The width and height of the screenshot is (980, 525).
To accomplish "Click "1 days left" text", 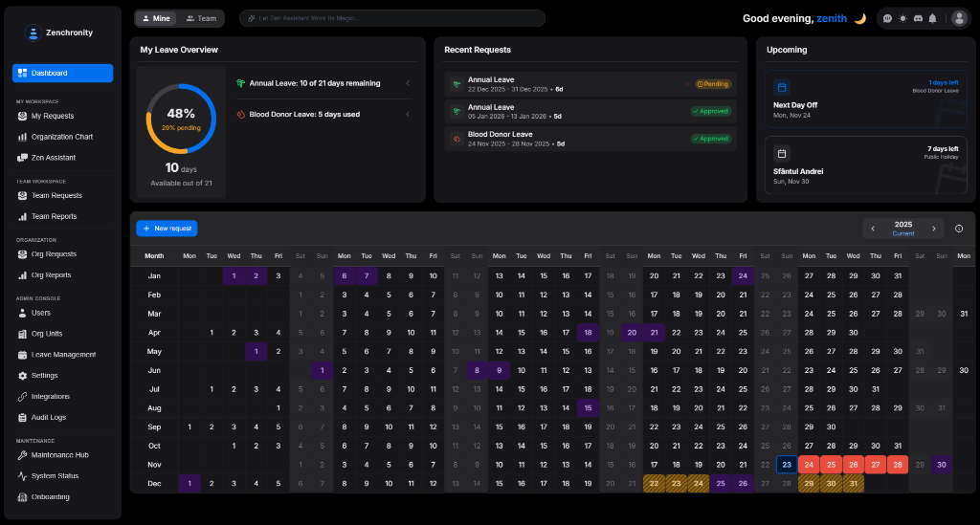I will (x=943, y=82).
